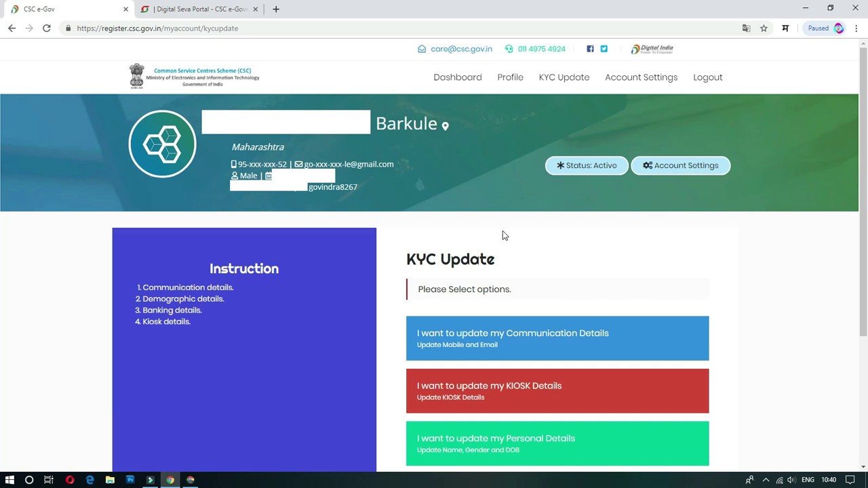Open the browser extension icon beside the star

click(785, 28)
